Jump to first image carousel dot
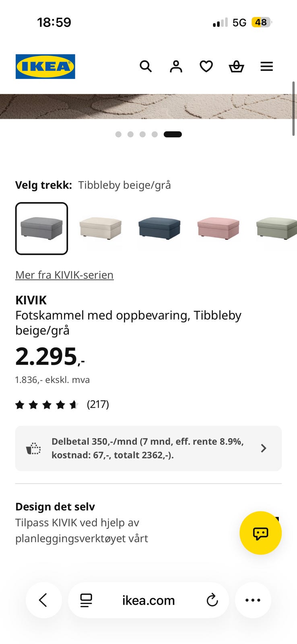 tap(118, 134)
